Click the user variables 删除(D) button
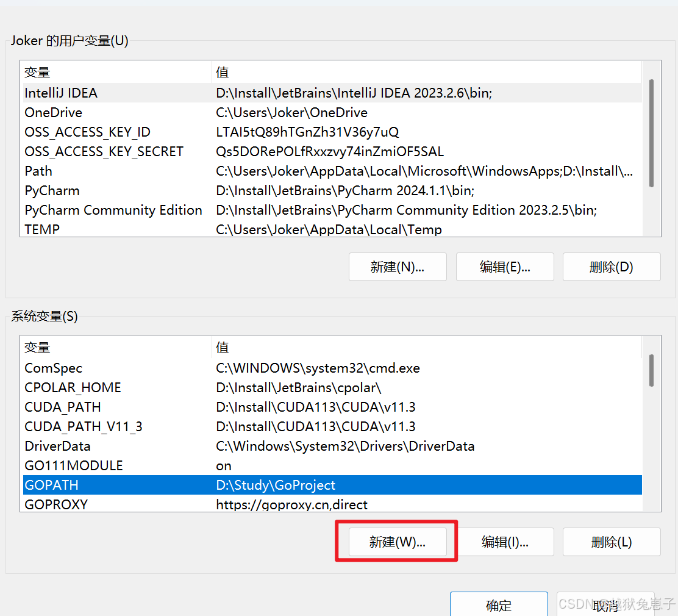This screenshot has width=678, height=616. click(612, 267)
